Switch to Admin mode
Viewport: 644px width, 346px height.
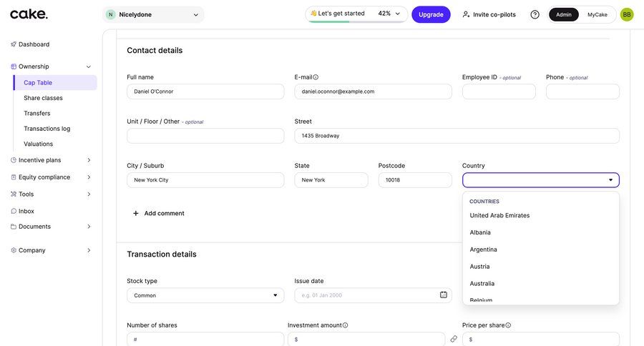pos(564,14)
